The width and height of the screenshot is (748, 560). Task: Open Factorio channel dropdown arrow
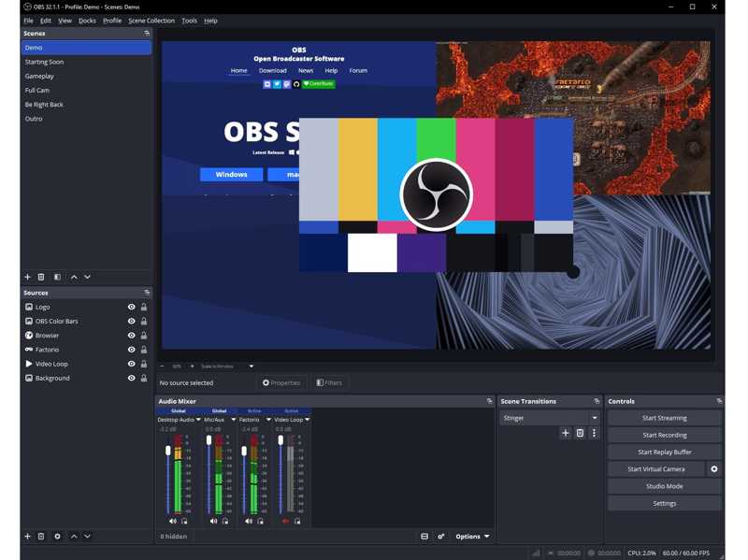point(268,419)
